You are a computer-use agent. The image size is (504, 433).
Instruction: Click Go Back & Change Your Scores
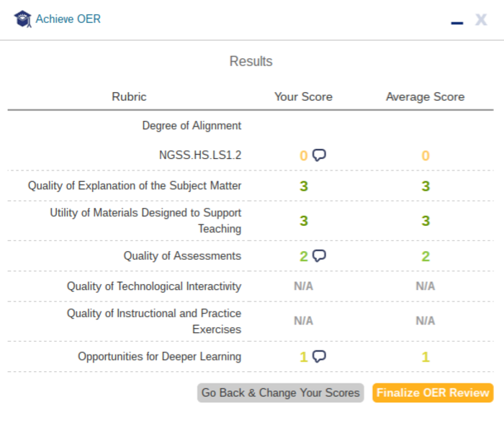point(280,393)
